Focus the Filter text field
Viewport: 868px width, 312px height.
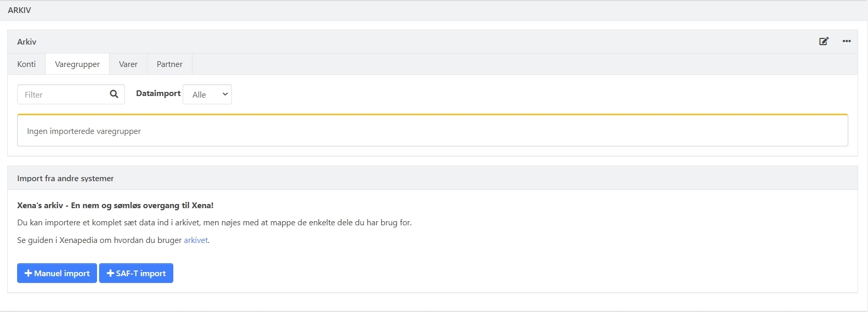(x=62, y=94)
